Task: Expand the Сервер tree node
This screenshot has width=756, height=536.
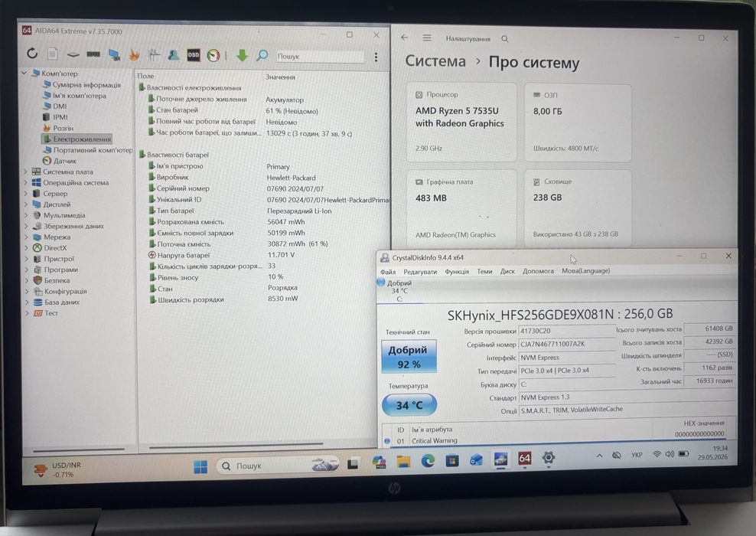Action: click(x=26, y=194)
